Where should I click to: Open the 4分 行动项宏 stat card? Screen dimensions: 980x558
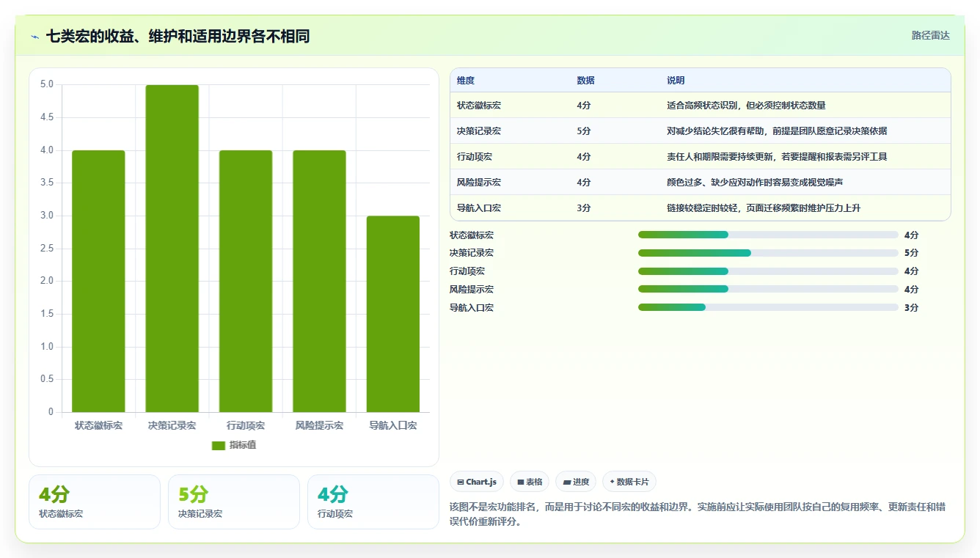(373, 502)
